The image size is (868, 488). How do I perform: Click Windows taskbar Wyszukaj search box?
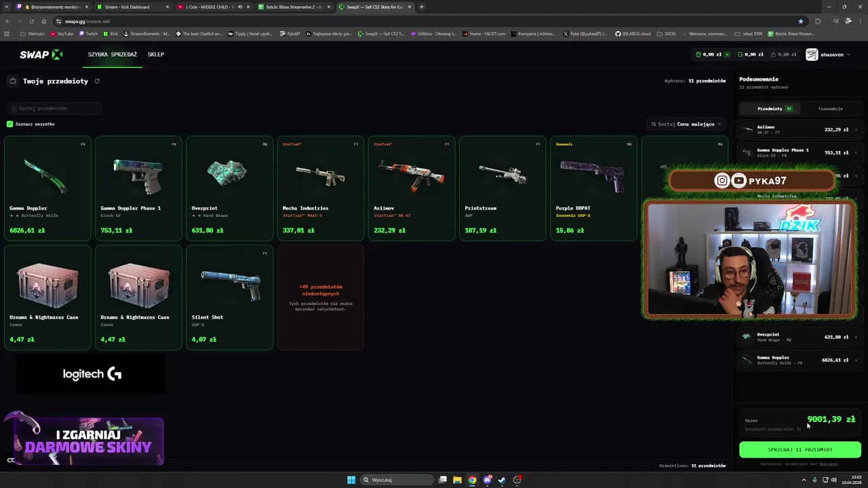pos(396,480)
